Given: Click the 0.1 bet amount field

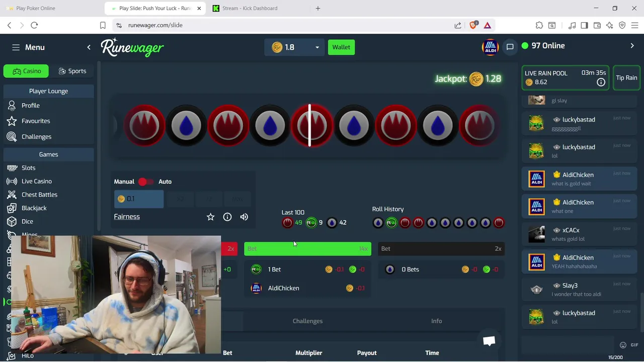Looking at the screenshot, I should tap(139, 199).
